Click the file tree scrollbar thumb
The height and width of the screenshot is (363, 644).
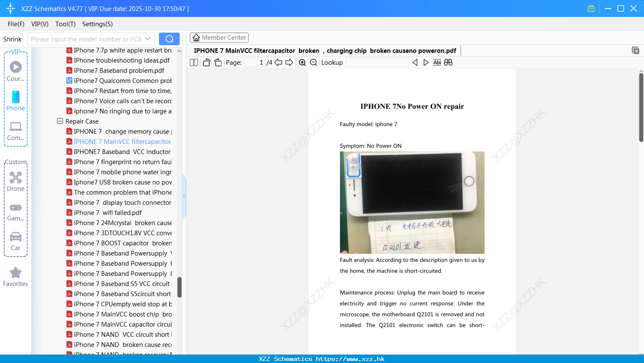179,287
